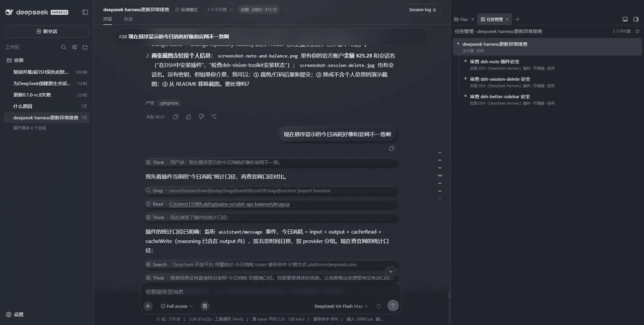Expand the Grep recordSessionEvent row
This screenshot has height=325, width=644.
click(271, 190)
